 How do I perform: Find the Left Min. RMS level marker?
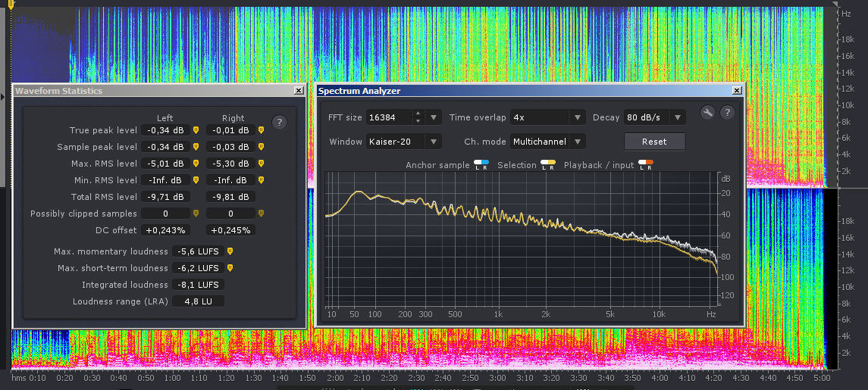pos(196,180)
